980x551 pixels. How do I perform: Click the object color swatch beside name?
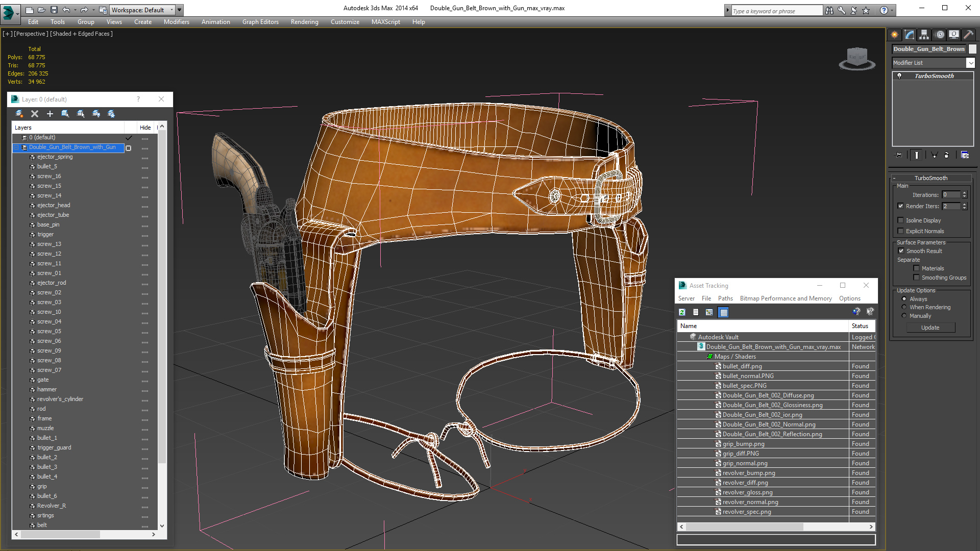click(972, 49)
